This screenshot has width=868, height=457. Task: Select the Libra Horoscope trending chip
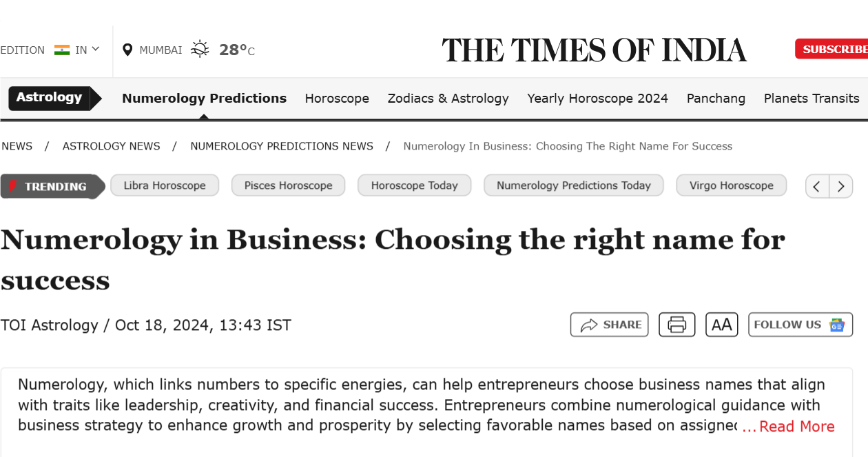165,185
